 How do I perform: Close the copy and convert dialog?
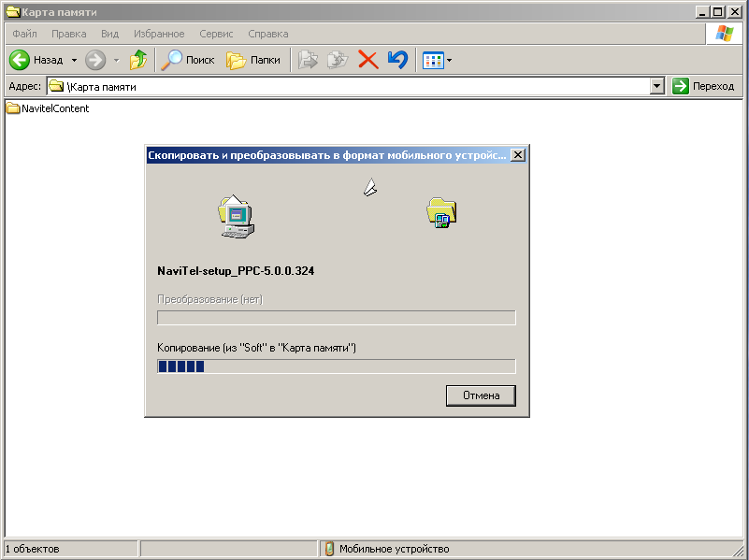[518, 155]
